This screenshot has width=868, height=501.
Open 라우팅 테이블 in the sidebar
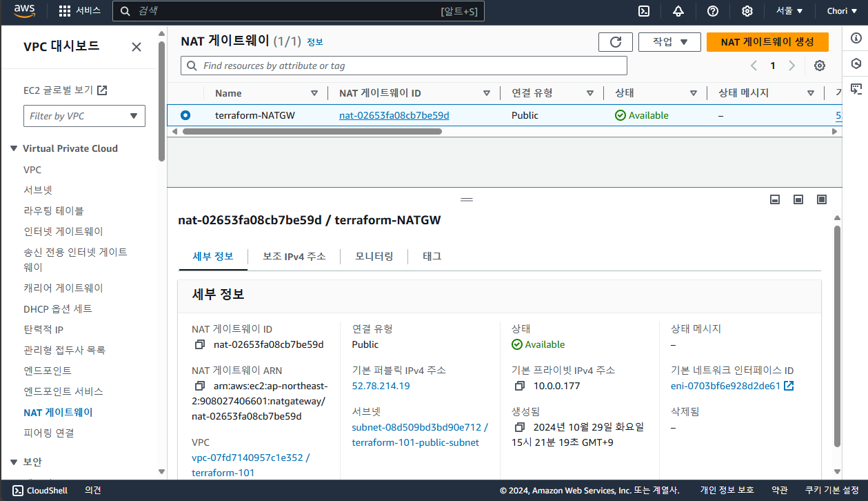[x=54, y=210]
